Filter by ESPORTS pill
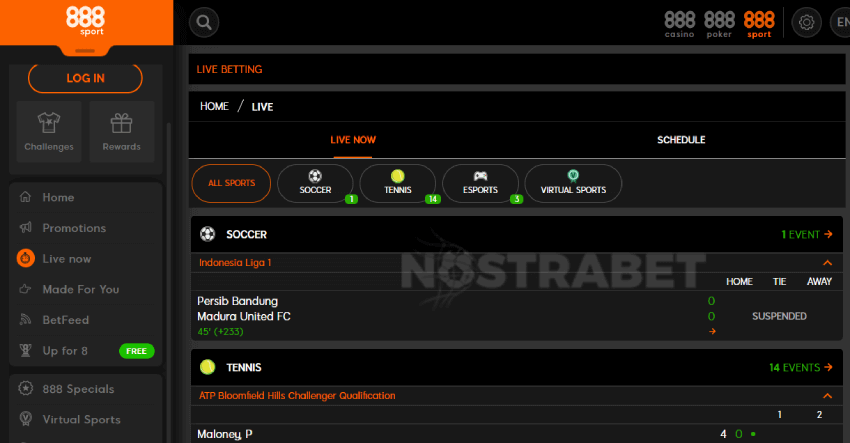Image resolution: width=850 pixels, height=443 pixels. [480, 183]
